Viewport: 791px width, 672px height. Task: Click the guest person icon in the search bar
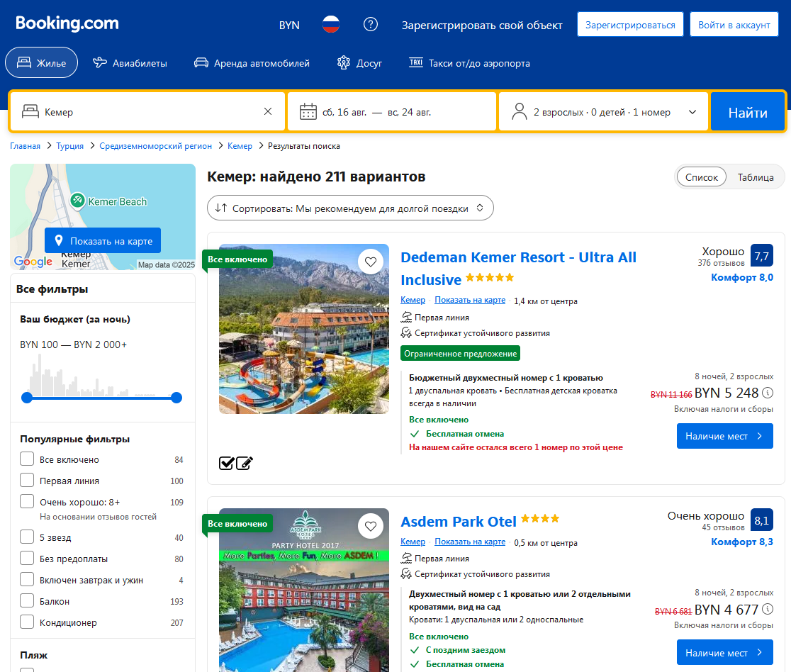click(519, 111)
